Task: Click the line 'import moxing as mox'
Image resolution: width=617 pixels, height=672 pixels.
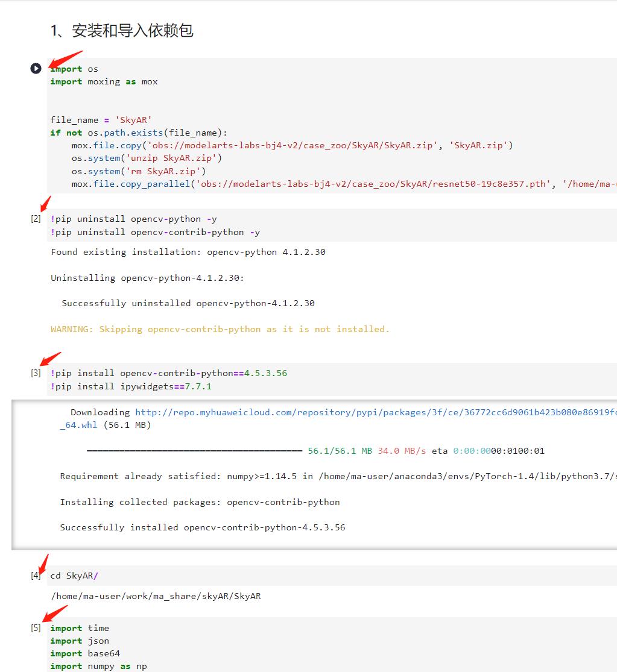Action: point(104,82)
